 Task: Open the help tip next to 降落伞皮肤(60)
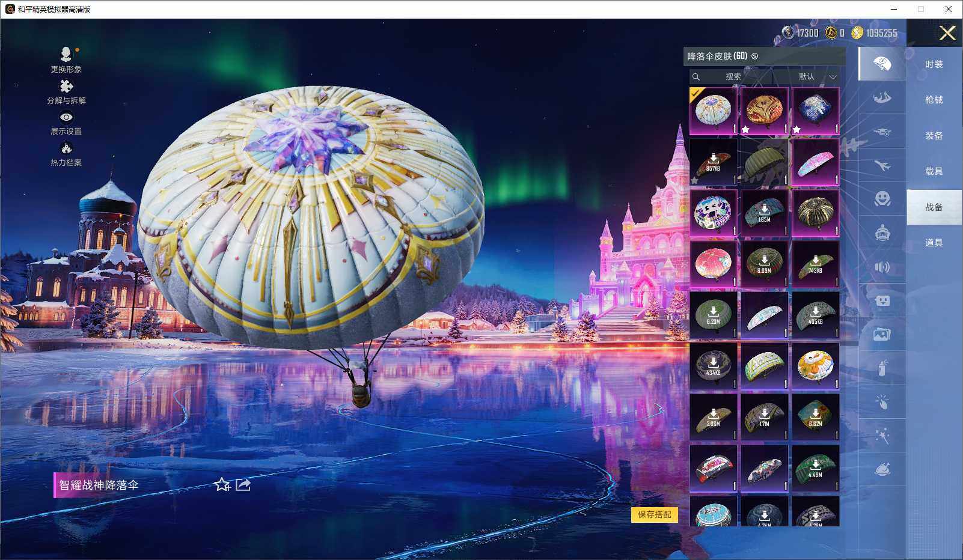point(756,56)
